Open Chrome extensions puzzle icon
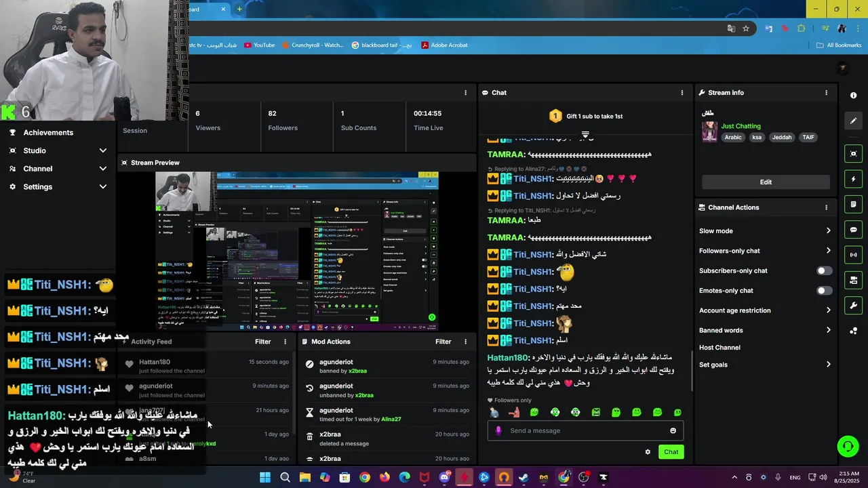The height and width of the screenshot is (488, 868). 802,28
